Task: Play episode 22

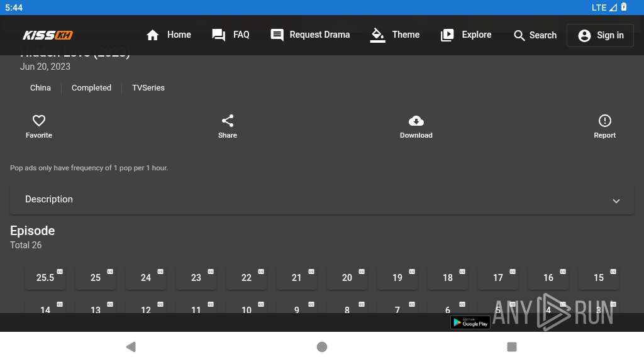Action: (x=247, y=278)
